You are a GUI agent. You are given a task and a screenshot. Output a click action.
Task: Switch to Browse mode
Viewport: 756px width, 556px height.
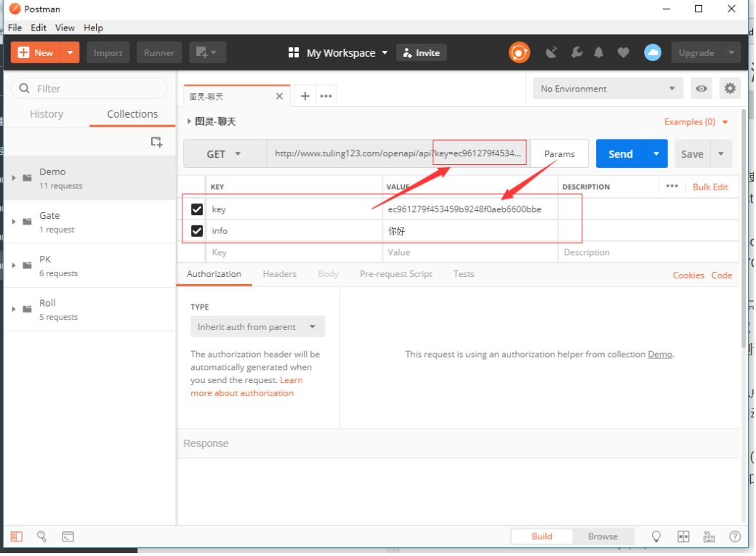(x=603, y=536)
